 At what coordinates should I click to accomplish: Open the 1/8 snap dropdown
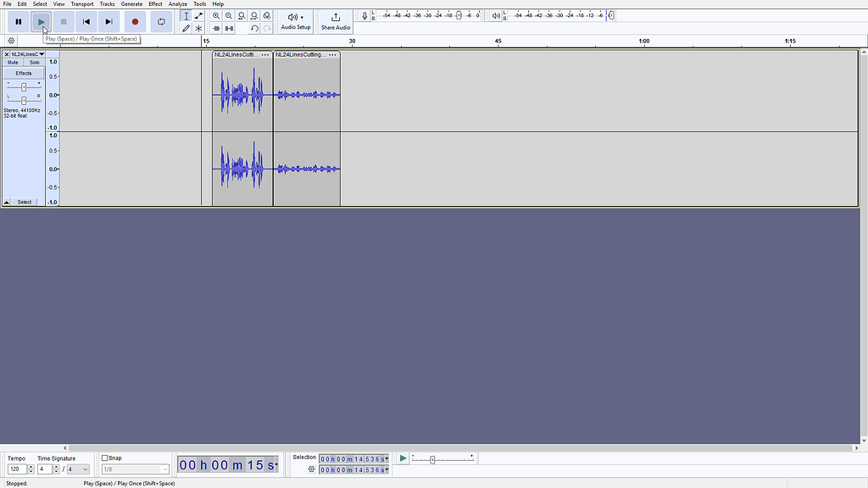[135, 469]
